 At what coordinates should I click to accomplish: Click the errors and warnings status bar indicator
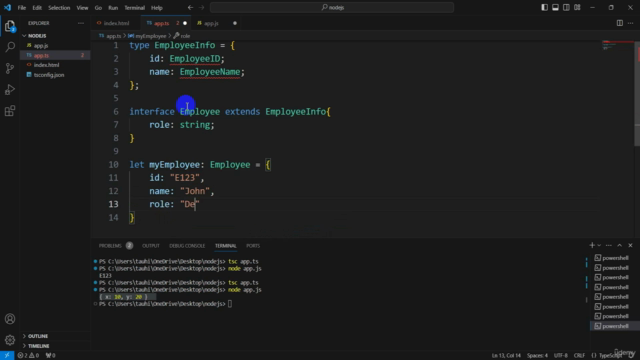pyautogui.click(x=28, y=356)
